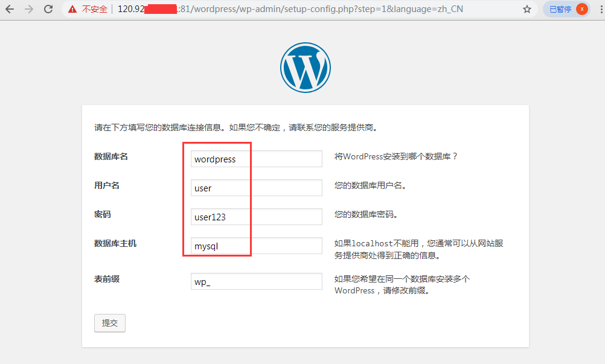Click the red not-secure warning triangle
Viewport: 605px width, 364px height.
click(72, 9)
